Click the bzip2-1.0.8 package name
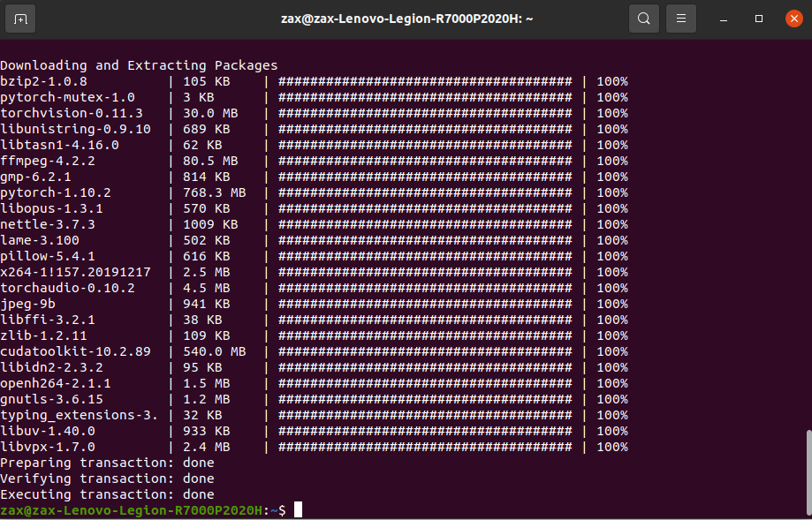The image size is (812, 520). (x=43, y=82)
